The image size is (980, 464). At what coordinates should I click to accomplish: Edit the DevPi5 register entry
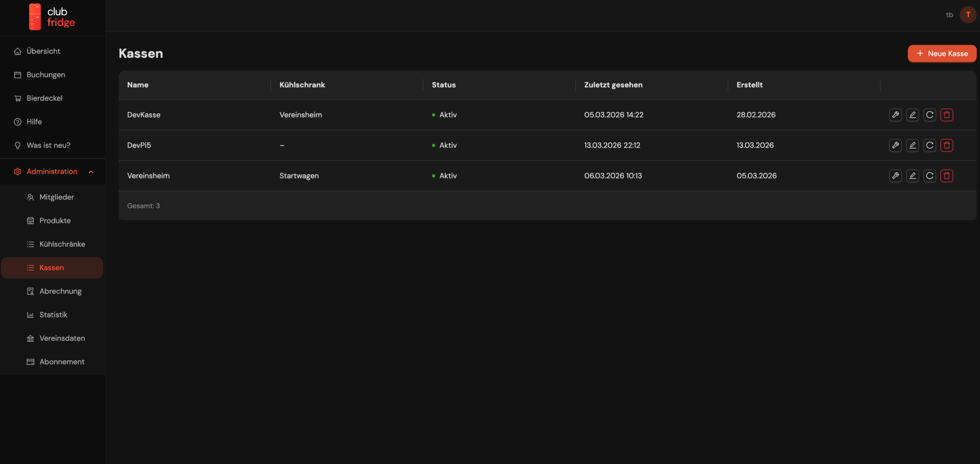(x=913, y=145)
